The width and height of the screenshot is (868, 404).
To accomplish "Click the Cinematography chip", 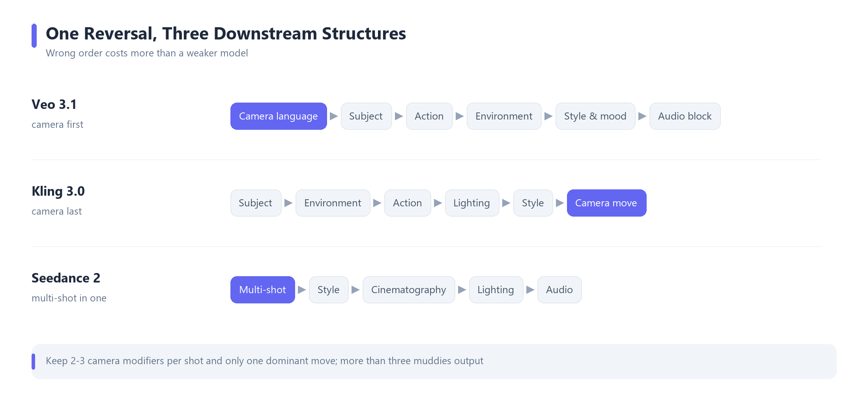I will [x=409, y=290].
